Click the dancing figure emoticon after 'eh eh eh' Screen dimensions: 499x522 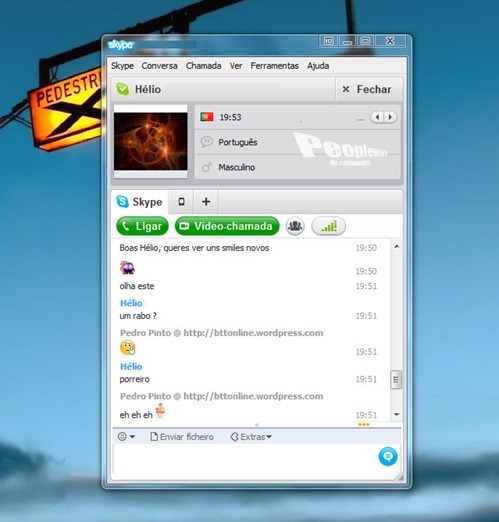click(x=160, y=410)
